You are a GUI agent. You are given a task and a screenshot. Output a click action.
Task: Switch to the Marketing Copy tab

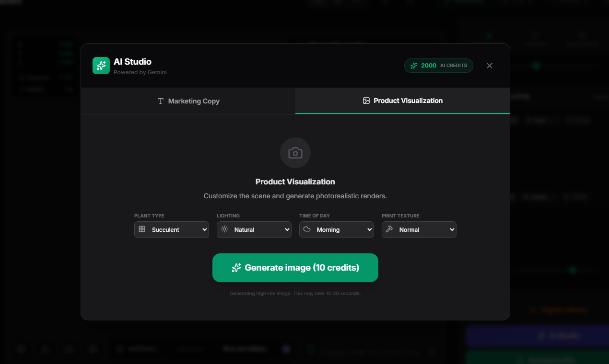(188, 101)
